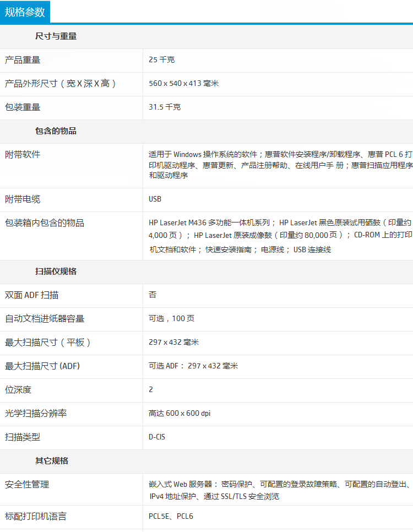This screenshot has height=532, width=413.
Task: Click the 包装箱内包含的物品 label
Action: pos(45,223)
